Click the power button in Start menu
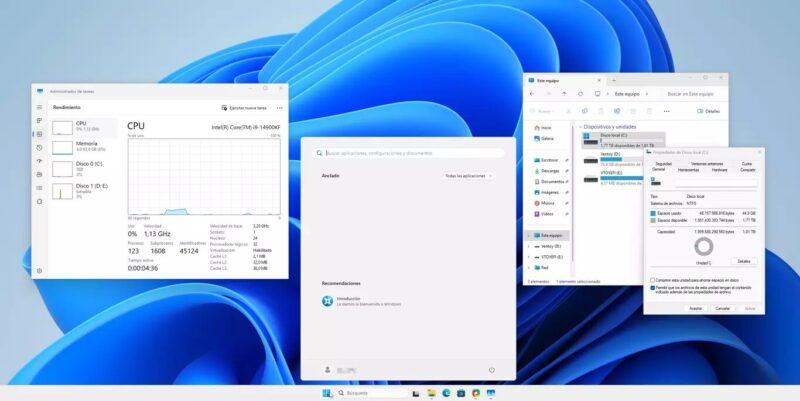800x401 pixels. coord(492,370)
